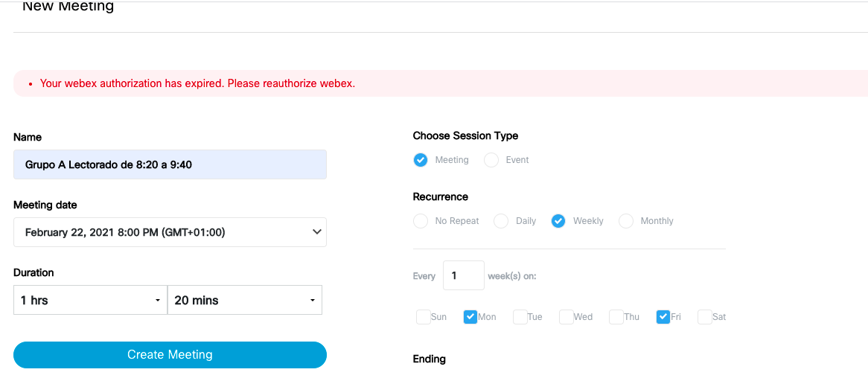Uncheck the Fri day checkbox
Viewport: 868px width, 381px height.
click(x=663, y=317)
